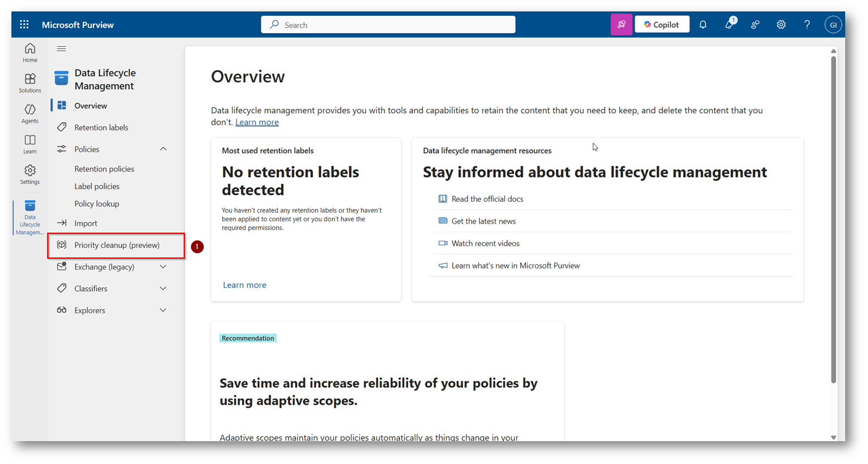The height and width of the screenshot is (464, 868).
Task: Click 'Data lifecycle management resources' title
Action: (487, 151)
